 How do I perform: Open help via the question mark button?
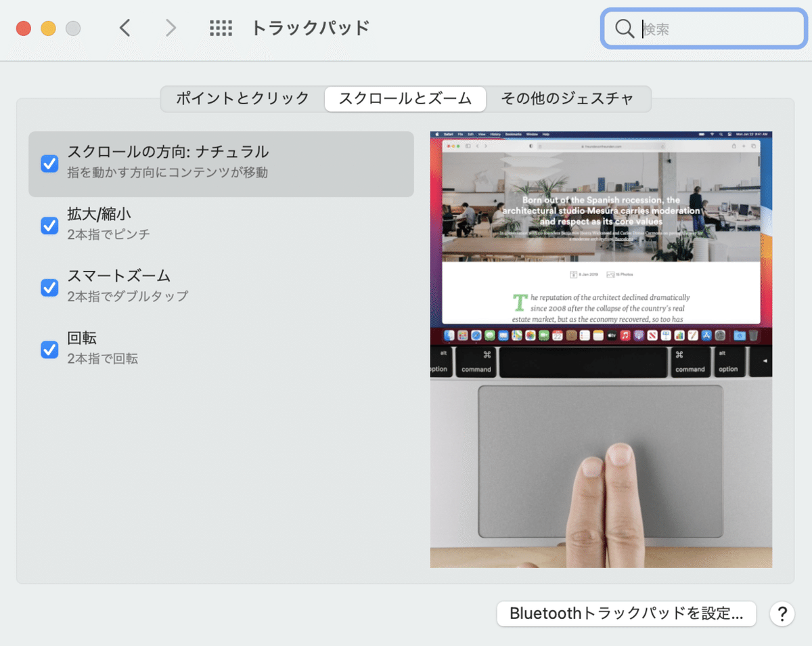[x=782, y=613]
